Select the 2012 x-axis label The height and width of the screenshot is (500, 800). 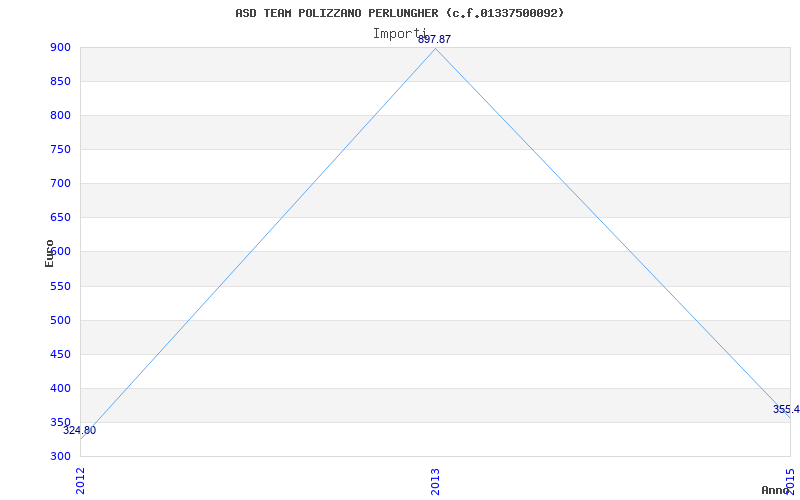tap(80, 481)
